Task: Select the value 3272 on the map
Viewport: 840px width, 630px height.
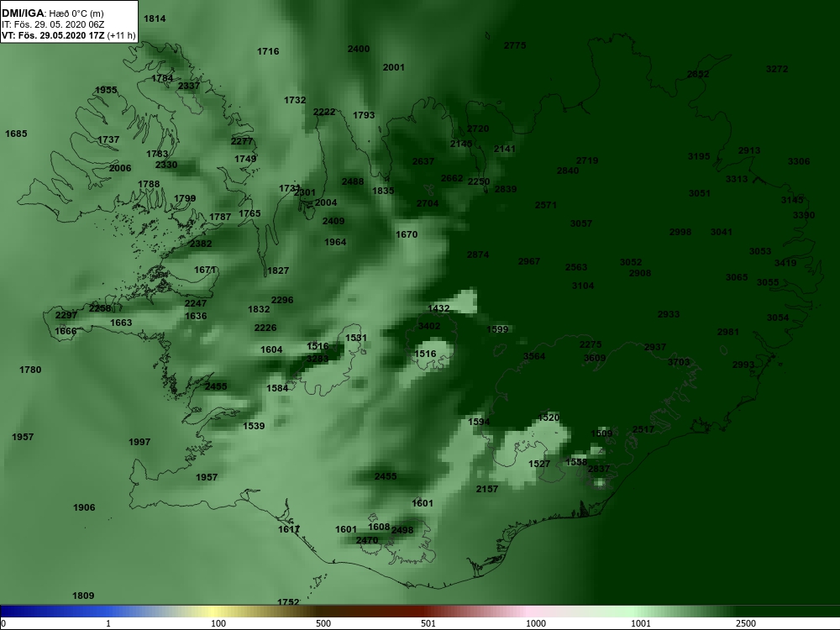Action: pyautogui.click(x=777, y=69)
